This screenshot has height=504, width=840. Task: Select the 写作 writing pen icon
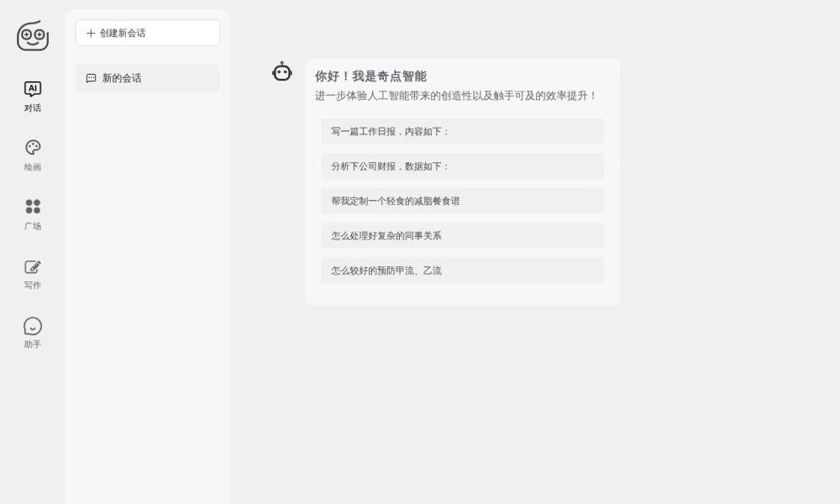tap(32, 266)
